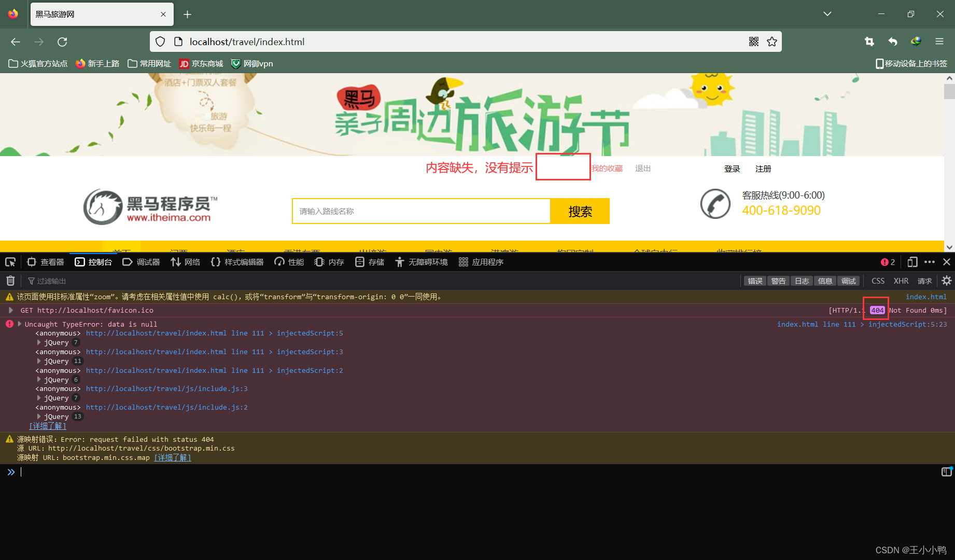The height and width of the screenshot is (560, 955).
Task: Expand the GET favicon.ico request row
Action: [10, 310]
